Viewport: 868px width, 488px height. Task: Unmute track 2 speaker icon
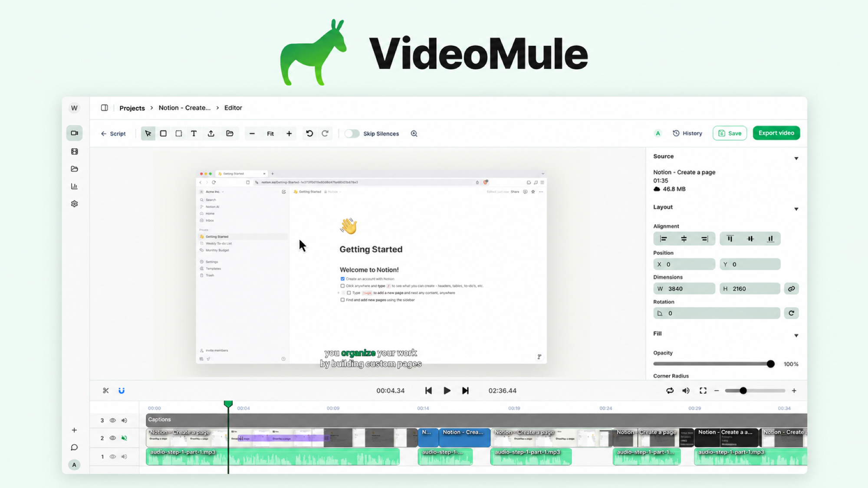[x=124, y=438]
